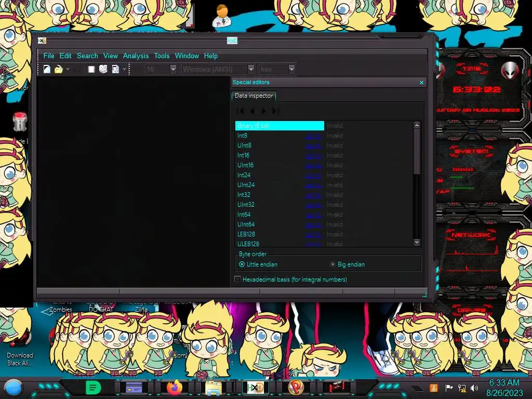Screen dimensions: 532x399
Task: Open Firefox from the taskbar
Action: click(174, 387)
